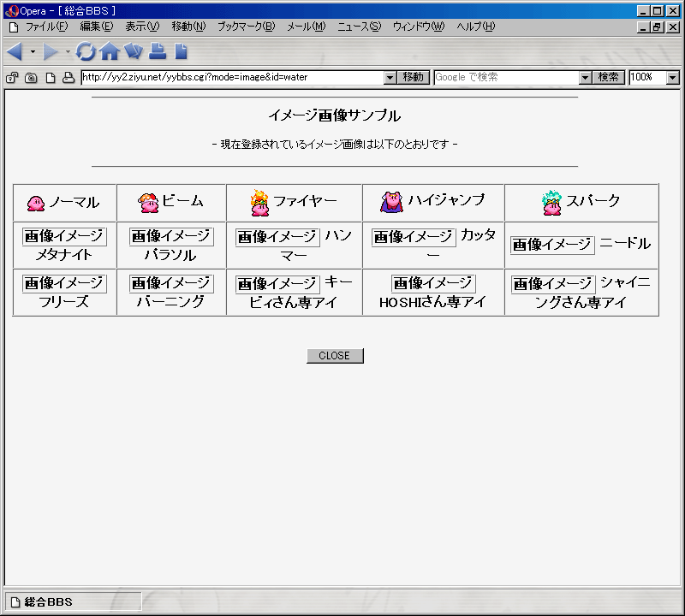Expand the search engine dropdown
The width and height of the screenshot is (685, 616).
click(x=586, y=78)
